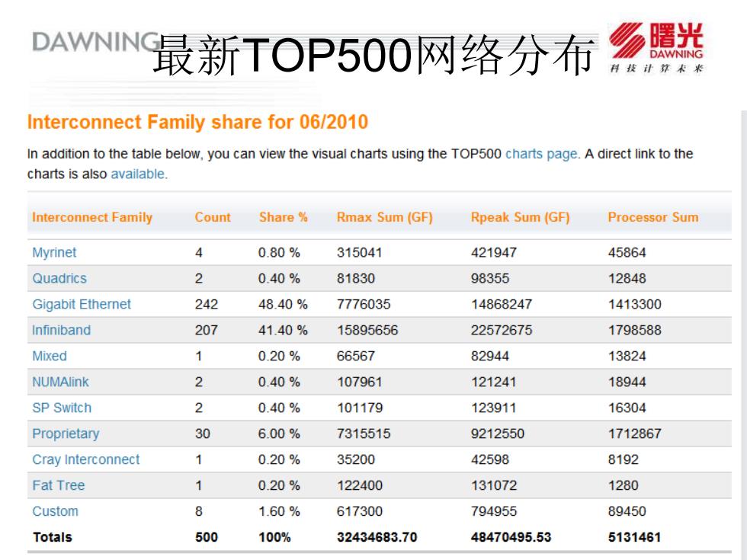Click the Share % column header
The width and height of the screenshot is (747, 560).
coord(284,217)
